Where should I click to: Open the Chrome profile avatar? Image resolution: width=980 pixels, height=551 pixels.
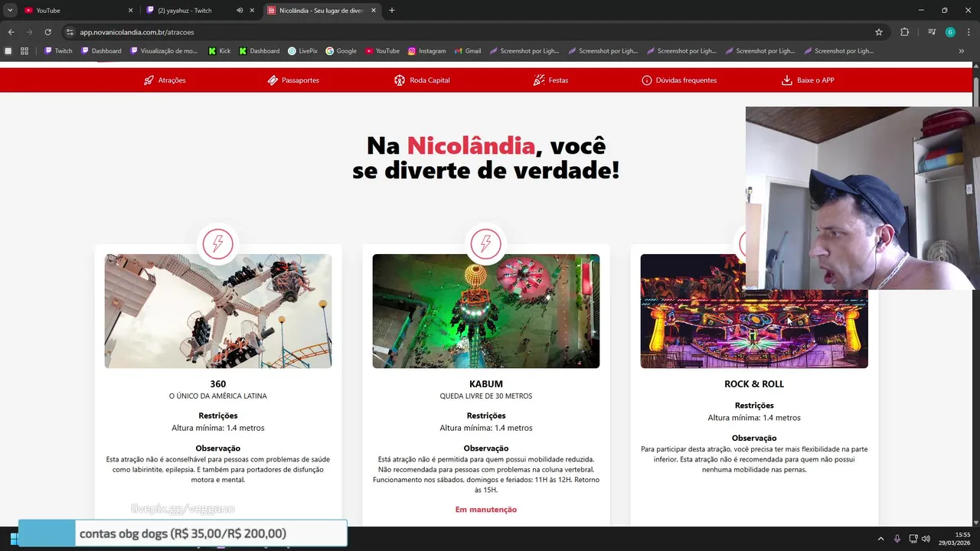(950, 32)
